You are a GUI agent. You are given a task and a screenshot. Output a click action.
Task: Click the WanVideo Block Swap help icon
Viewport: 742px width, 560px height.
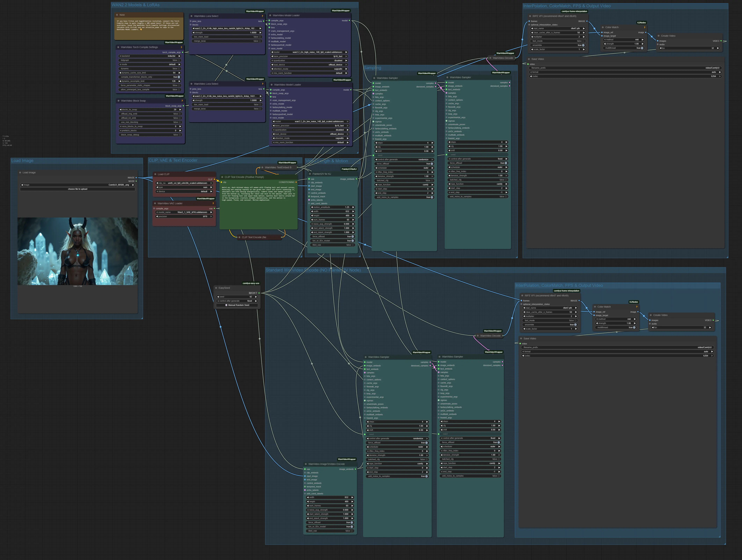[x=182, y=101]
